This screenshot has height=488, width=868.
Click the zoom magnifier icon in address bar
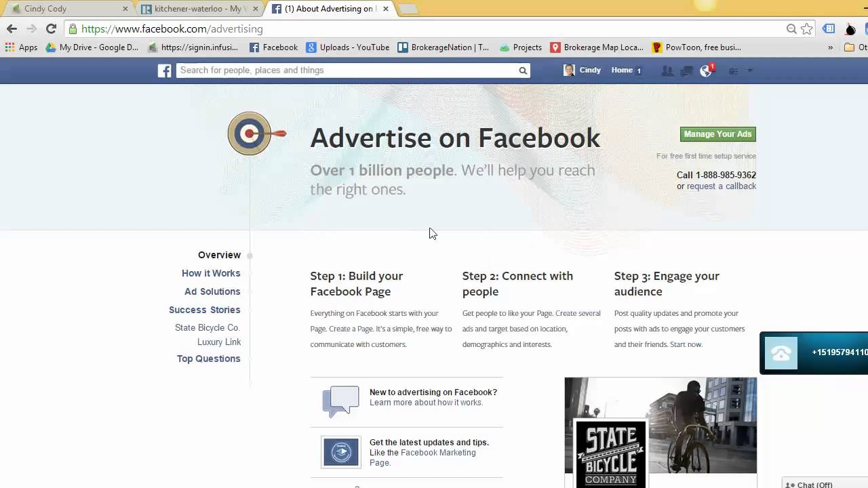tap(791, 29)
